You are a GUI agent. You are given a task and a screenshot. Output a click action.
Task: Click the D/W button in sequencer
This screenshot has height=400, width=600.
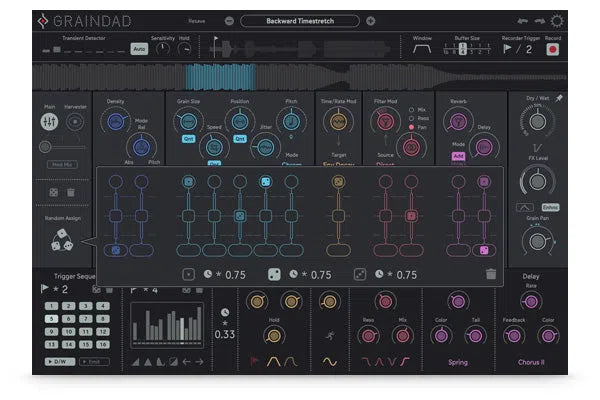point(59,361)
